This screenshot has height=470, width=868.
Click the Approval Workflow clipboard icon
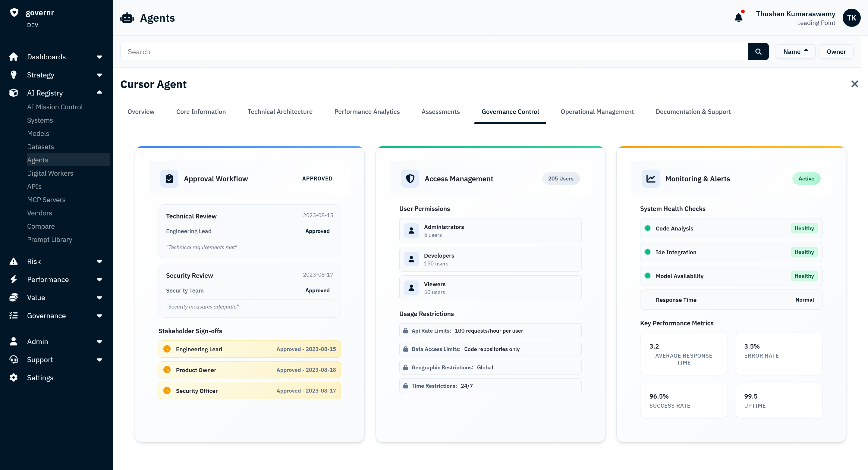coord(169,179)
